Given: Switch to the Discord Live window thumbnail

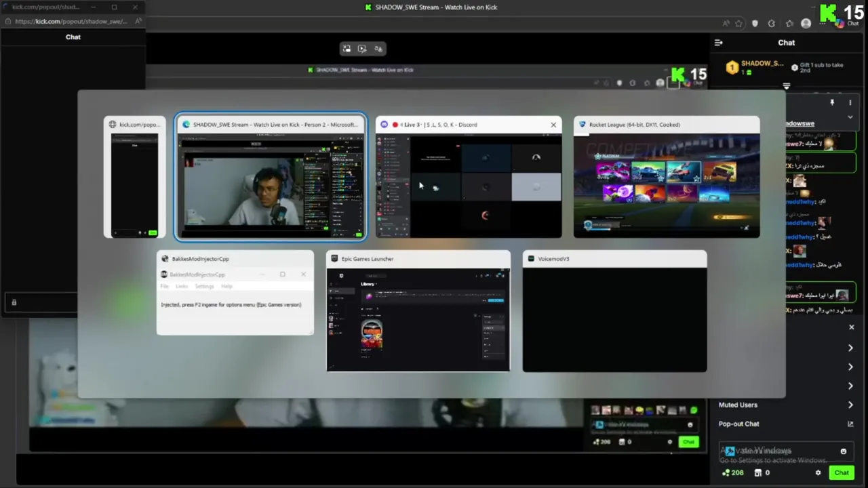Looking at the screenshot, I should (469, 177).
